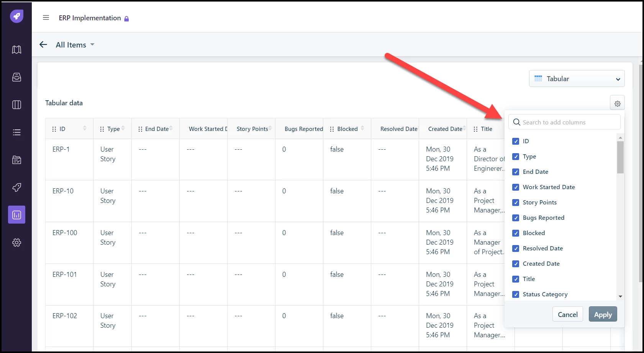Go back with the left arrow
This screenshot has width=644, height=353.
point(43,45)
